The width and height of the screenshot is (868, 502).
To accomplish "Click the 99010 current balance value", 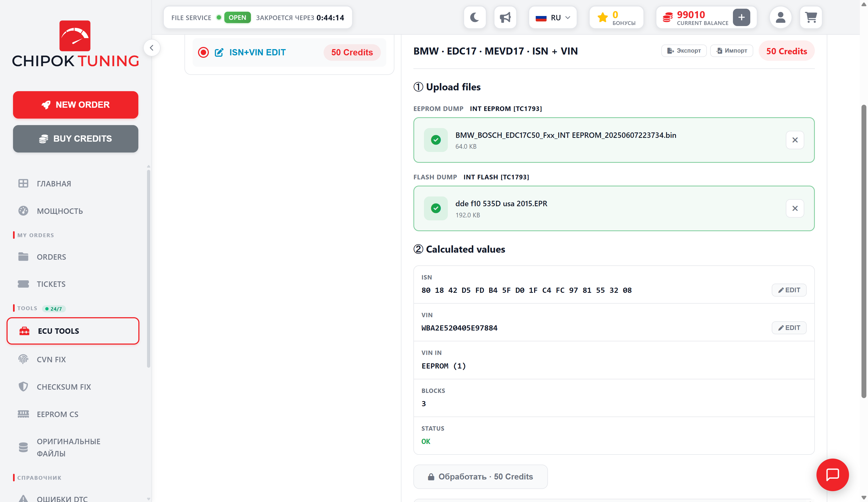I will click(691, 14).
